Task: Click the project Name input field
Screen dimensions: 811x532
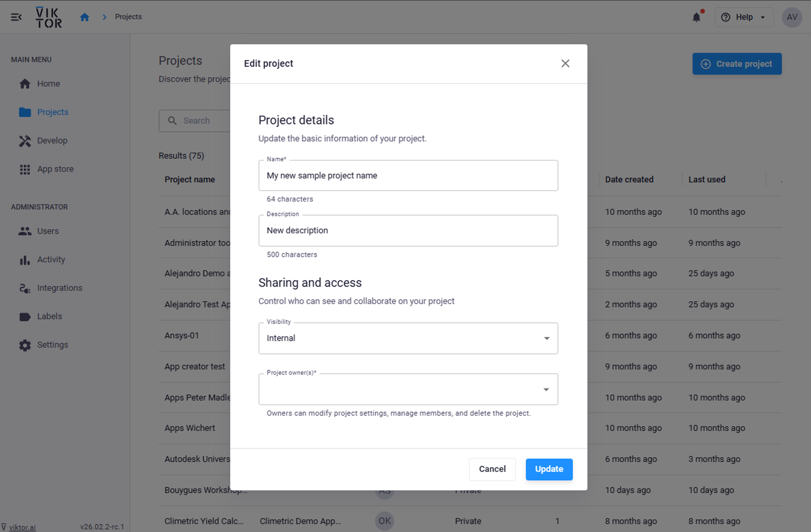Action: 408,176
